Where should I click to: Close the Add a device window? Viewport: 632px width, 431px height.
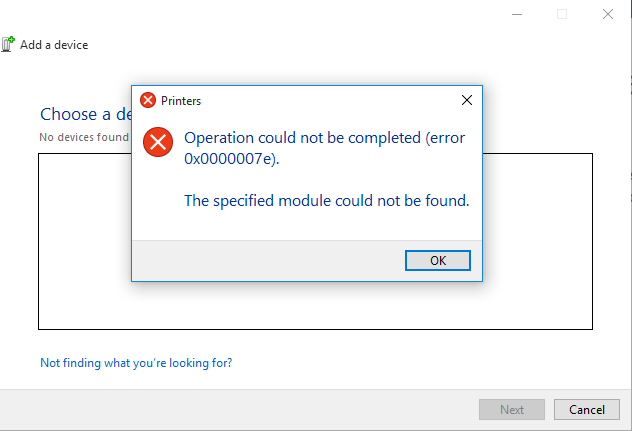(608, 15)
